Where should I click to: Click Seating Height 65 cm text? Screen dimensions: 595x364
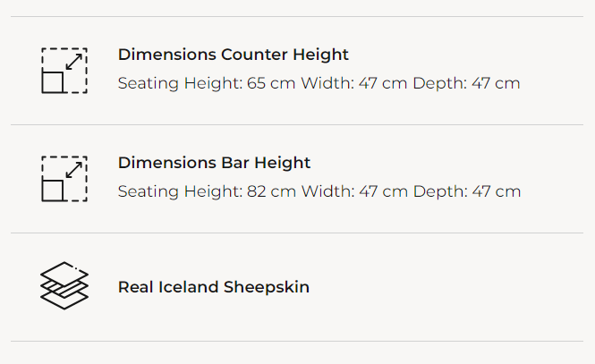tap(207, 83)
